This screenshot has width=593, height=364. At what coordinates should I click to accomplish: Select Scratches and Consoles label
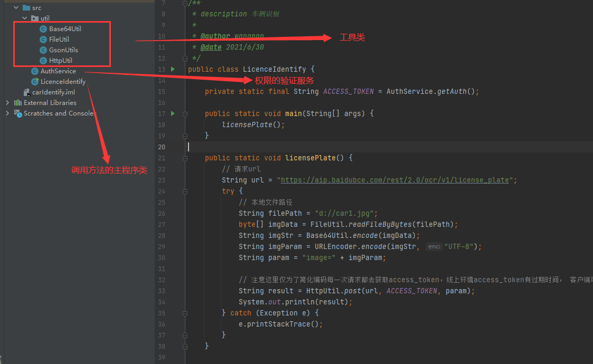[60, 113]
